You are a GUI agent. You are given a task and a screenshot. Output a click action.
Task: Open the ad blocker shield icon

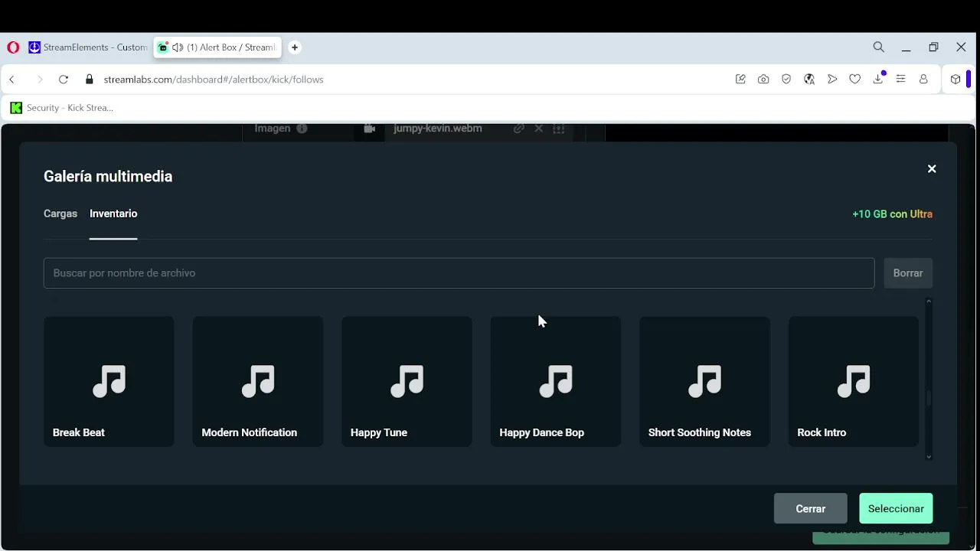[786, 80]
